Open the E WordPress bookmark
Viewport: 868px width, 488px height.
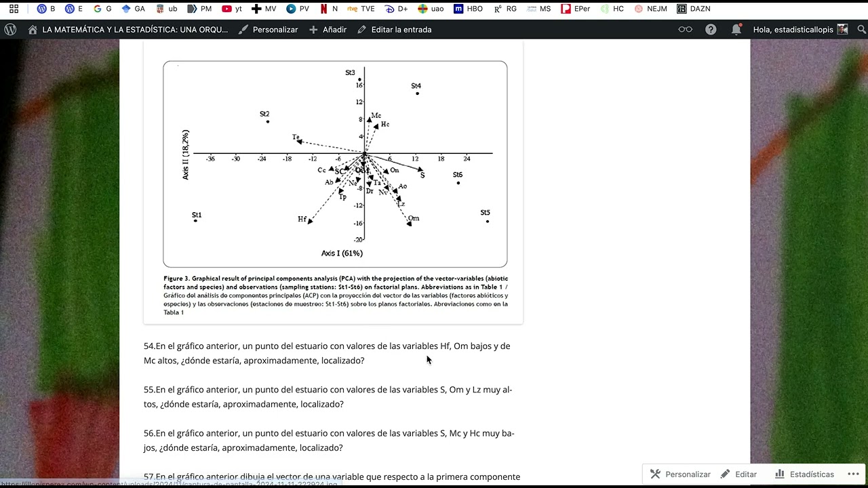coord(74,9)
